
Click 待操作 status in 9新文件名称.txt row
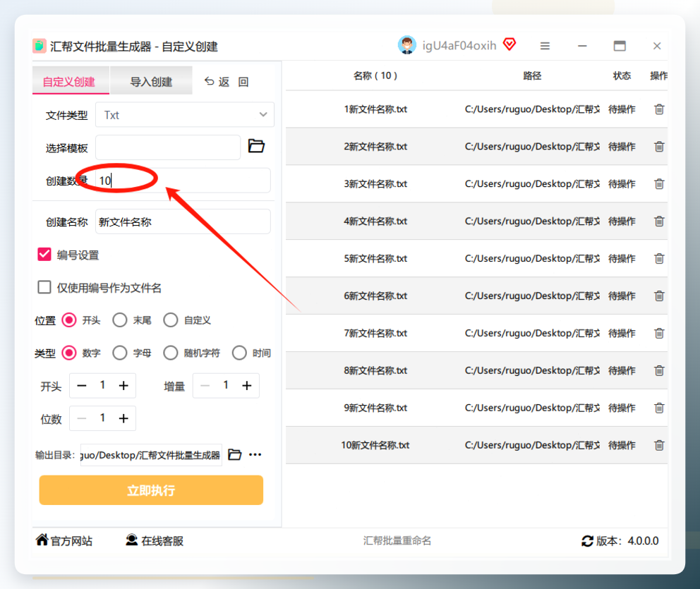pyautogui.click(x=622, y=408)
